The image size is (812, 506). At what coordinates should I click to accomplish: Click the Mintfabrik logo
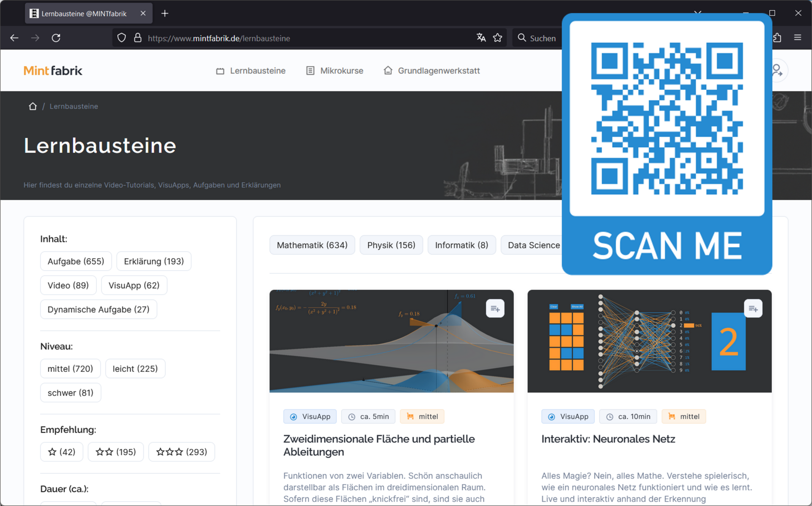click(x=53, y=71)
